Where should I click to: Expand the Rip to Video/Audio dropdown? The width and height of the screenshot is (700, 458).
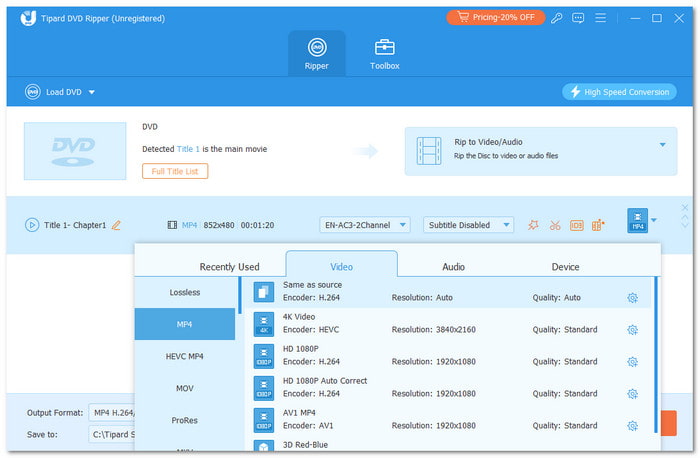click(661, 144)
